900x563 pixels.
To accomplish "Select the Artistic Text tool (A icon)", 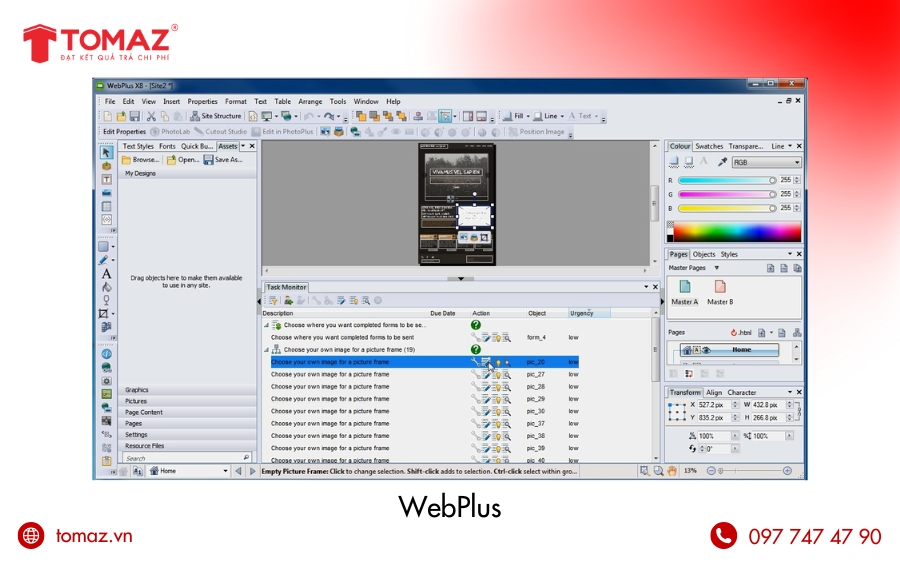I will (106, 273).
